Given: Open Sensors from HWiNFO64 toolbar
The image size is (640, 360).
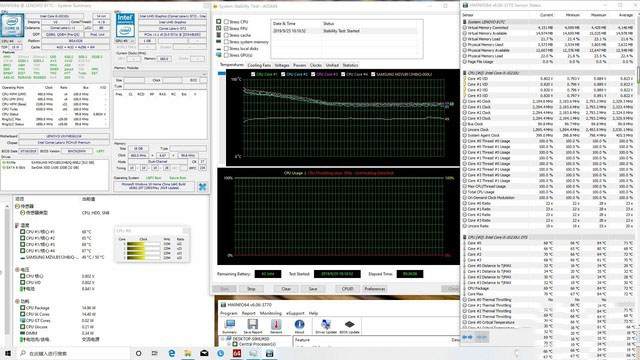Looking at the screenshot, I should coord(276,325).
